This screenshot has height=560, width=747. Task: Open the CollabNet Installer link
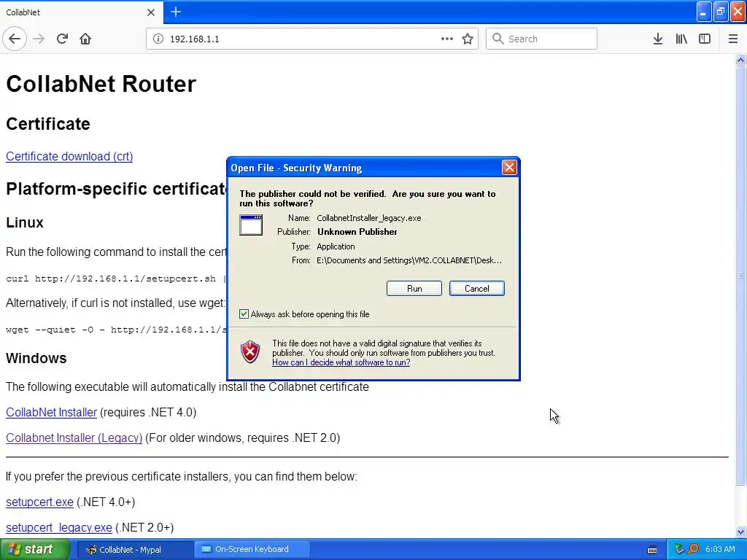coord(52,412)
